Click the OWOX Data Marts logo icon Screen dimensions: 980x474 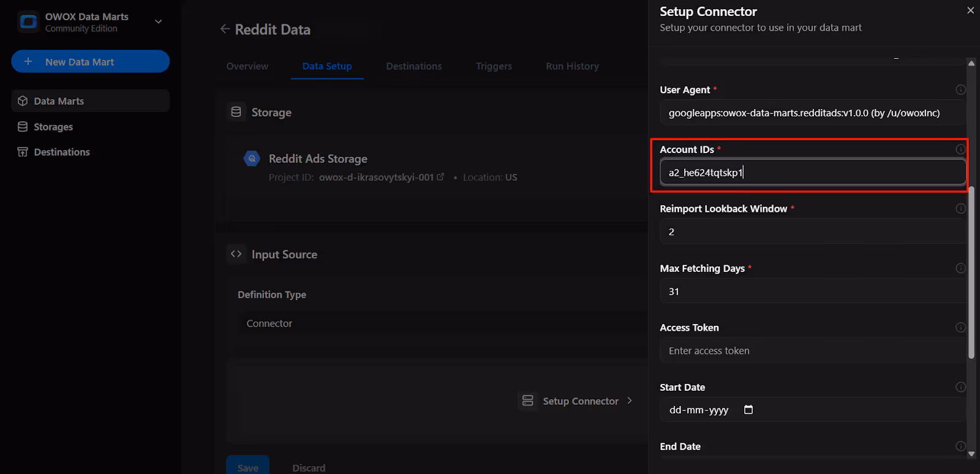(28, 22)
